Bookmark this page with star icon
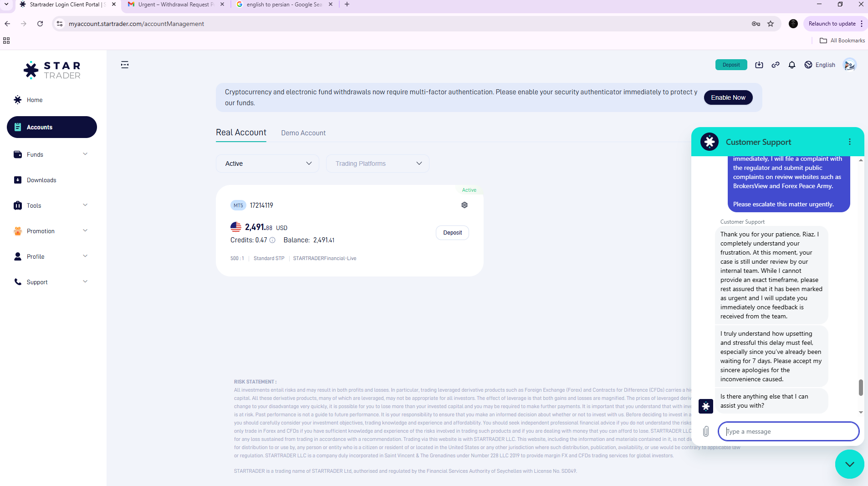 771,24
